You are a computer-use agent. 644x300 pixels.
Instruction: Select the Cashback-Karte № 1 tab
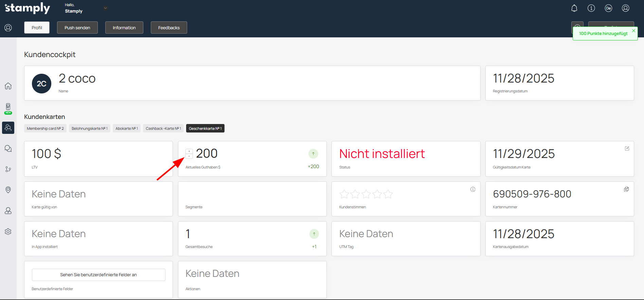pos(163,128)
